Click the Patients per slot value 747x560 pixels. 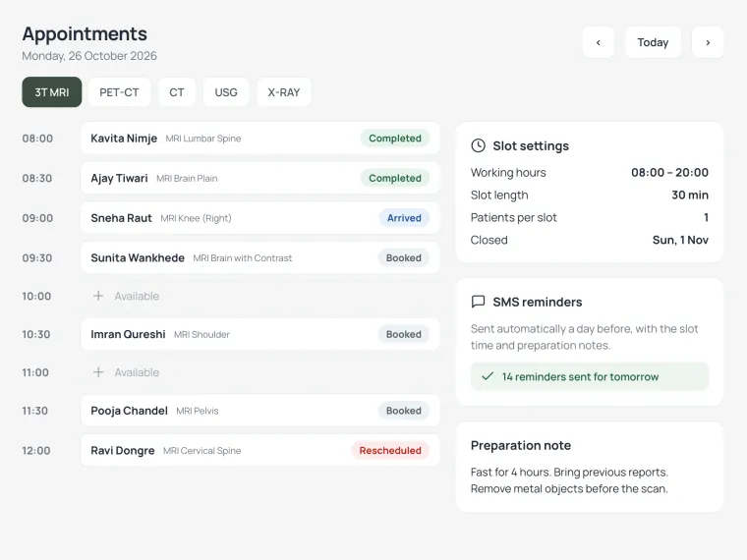pyautogui.click(x=706, y=218)
